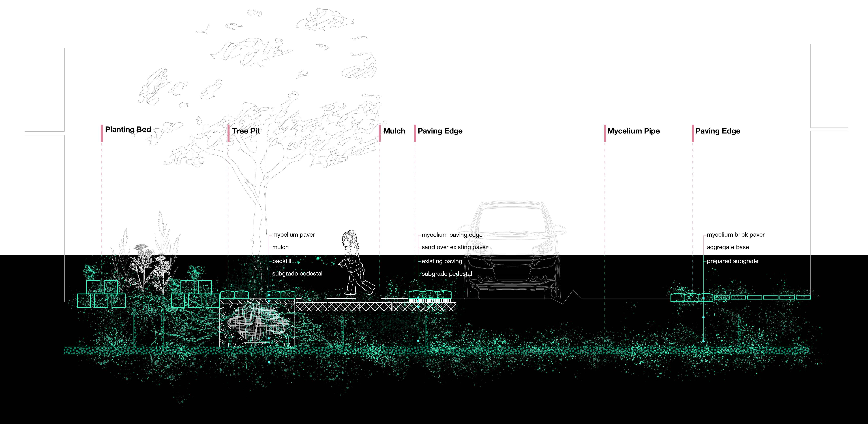The image size is (868, 424).
Task: Click the Mycelium Pipe heading
Action: (x=633, y=131)
